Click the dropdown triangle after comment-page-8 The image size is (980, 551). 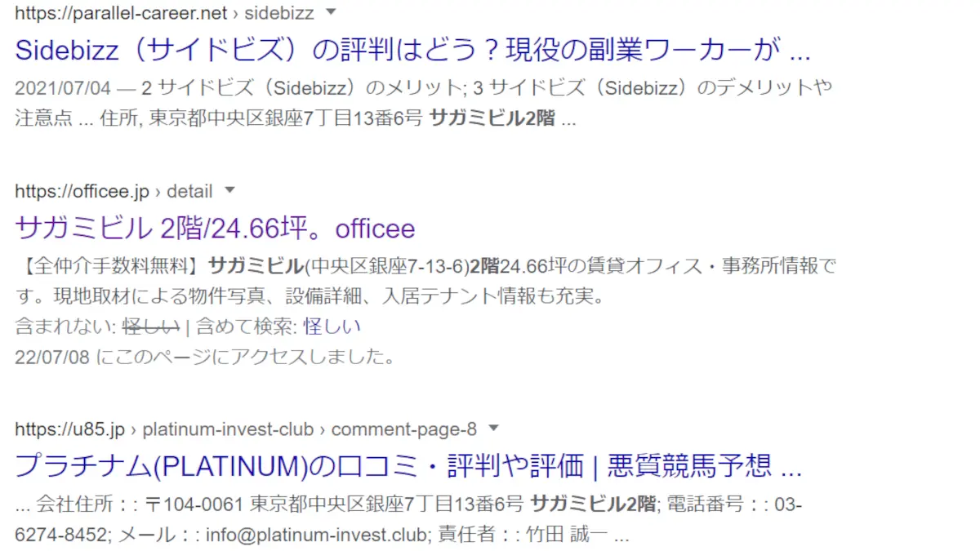click(x=493, y=428)
